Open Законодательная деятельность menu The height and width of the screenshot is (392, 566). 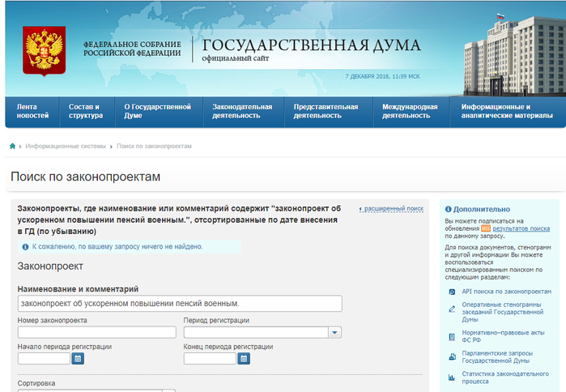coord(242,111)
